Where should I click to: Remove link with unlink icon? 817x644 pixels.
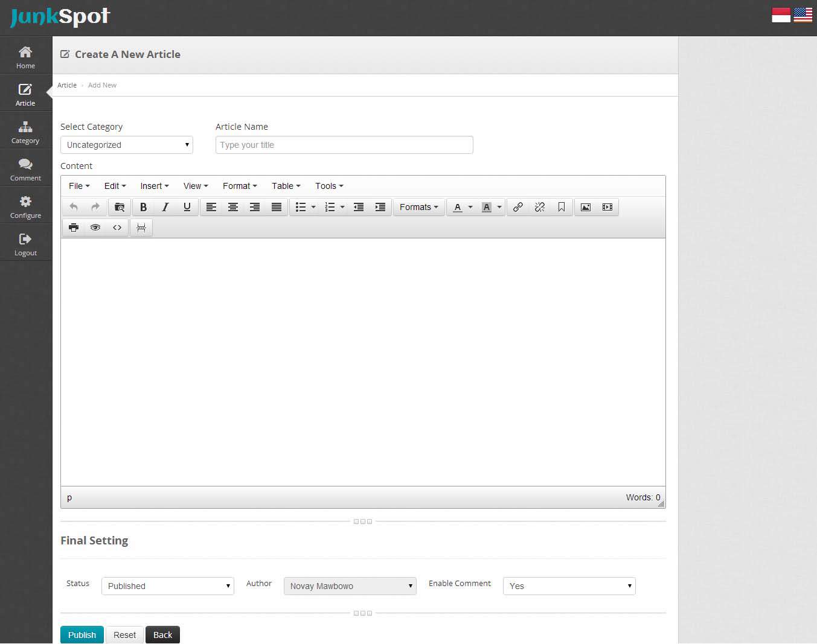coord(540,207)
